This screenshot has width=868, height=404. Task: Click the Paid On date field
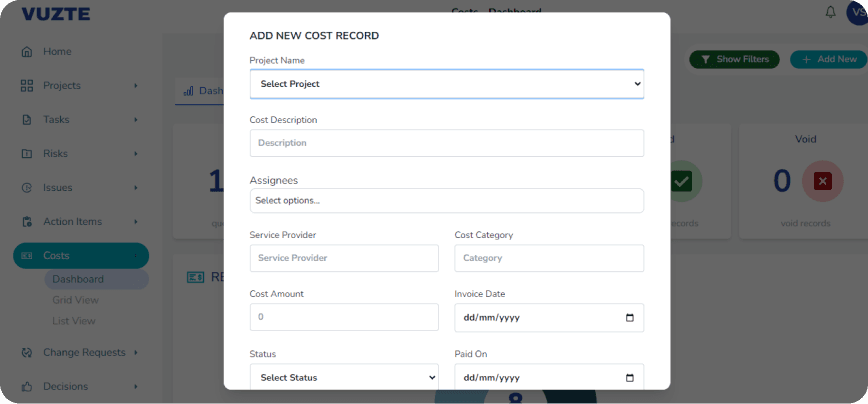(549, 377)
